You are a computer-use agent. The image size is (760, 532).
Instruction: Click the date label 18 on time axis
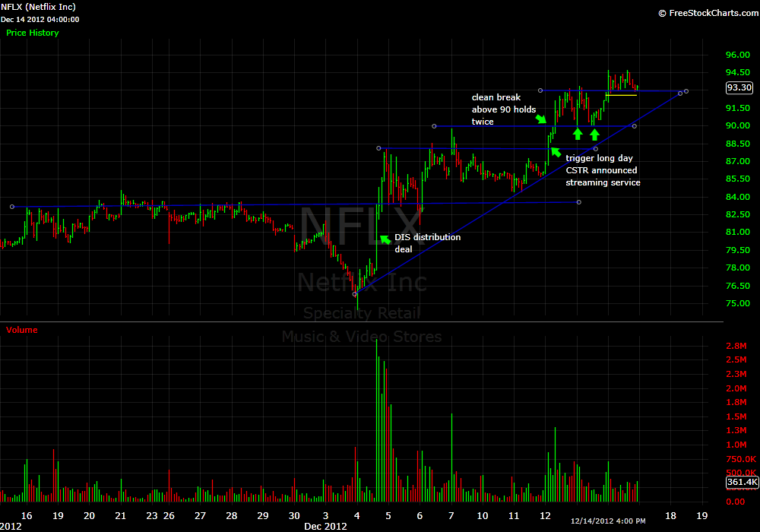670,515
